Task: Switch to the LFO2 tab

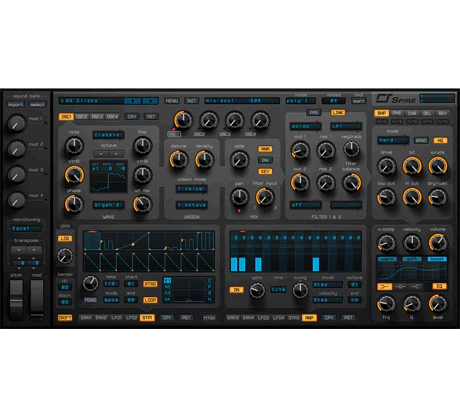Action: [132, 318]
